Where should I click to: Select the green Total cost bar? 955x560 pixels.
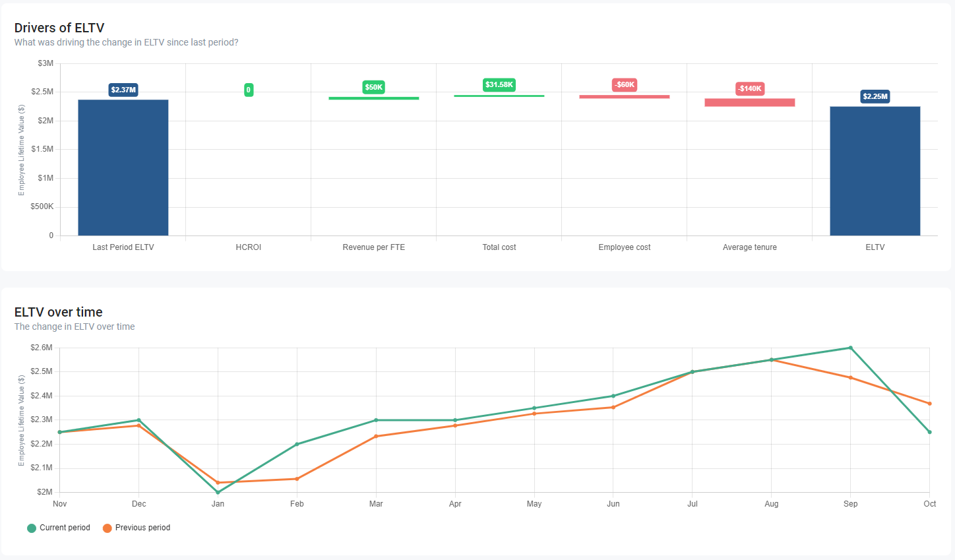coord(499,96)
